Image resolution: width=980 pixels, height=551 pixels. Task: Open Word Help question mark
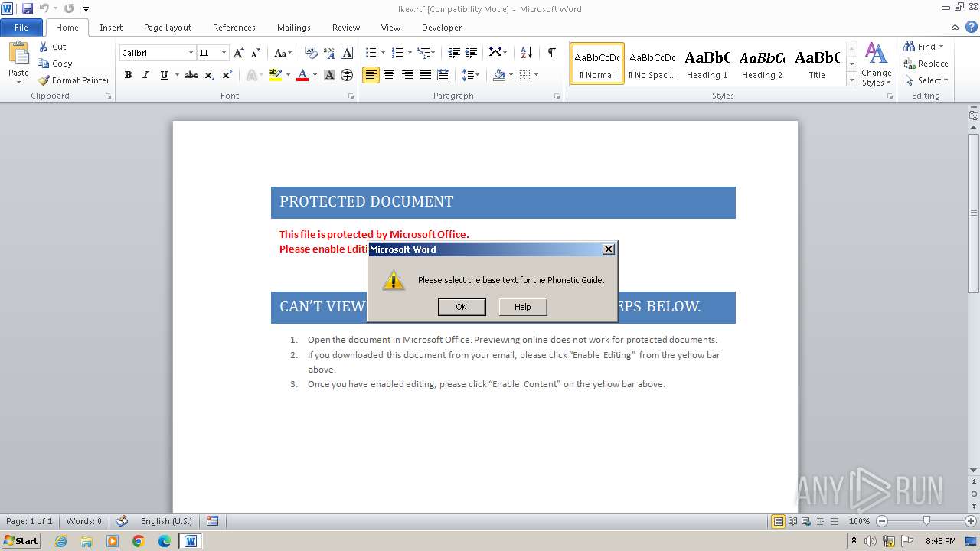point(973,27)
